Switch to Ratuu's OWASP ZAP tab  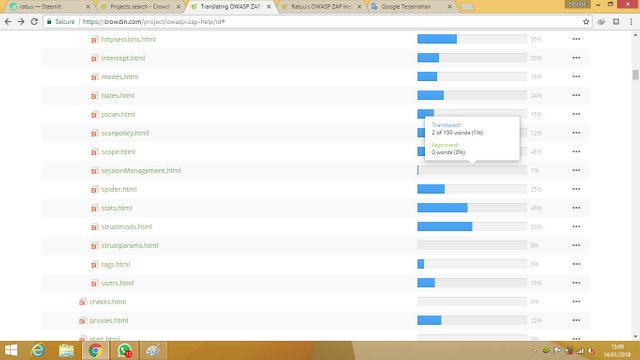321,7
